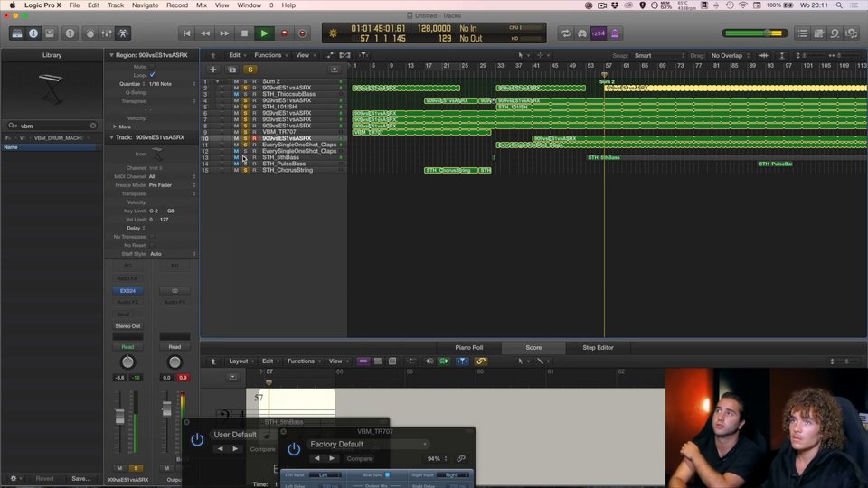
Task: Unmute the STH_PulseBass track
Action: pos(236,164)
